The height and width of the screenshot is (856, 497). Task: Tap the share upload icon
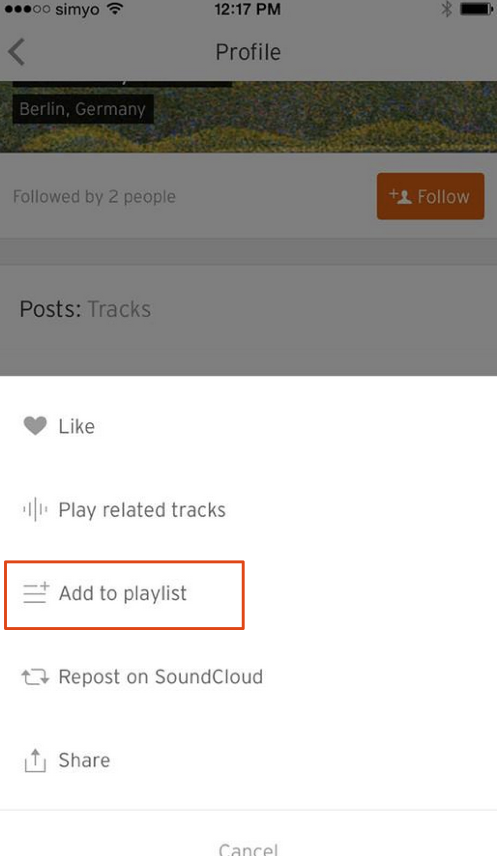35,760
